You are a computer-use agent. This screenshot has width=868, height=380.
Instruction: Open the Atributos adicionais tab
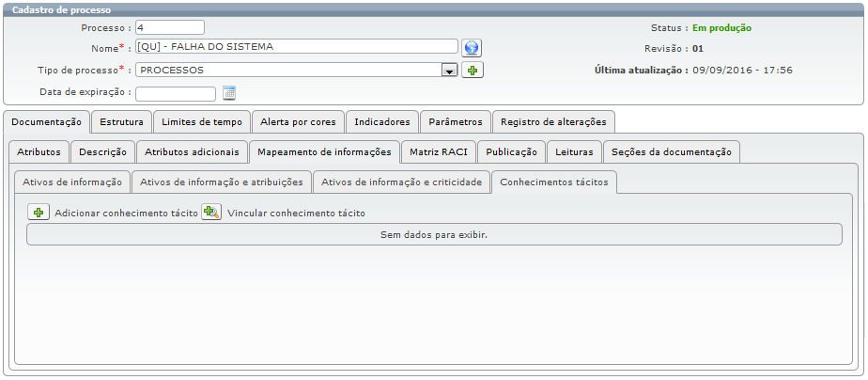pos(193,152)
